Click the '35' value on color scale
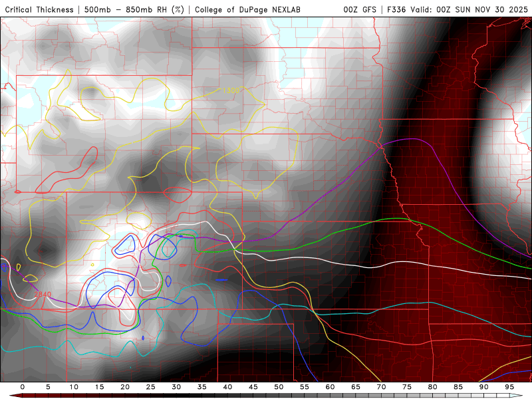 [202, 387]
